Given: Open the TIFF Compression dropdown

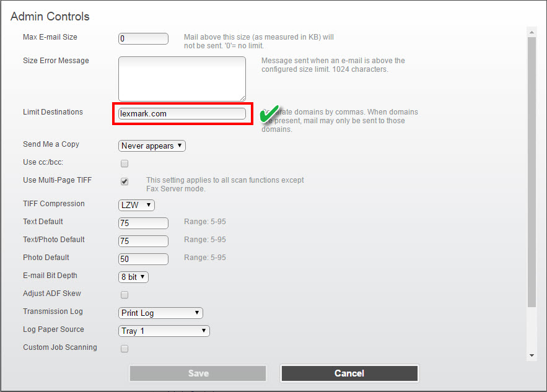Looking at the screenshot, I should pyautogui.click(x=136, y=204).
